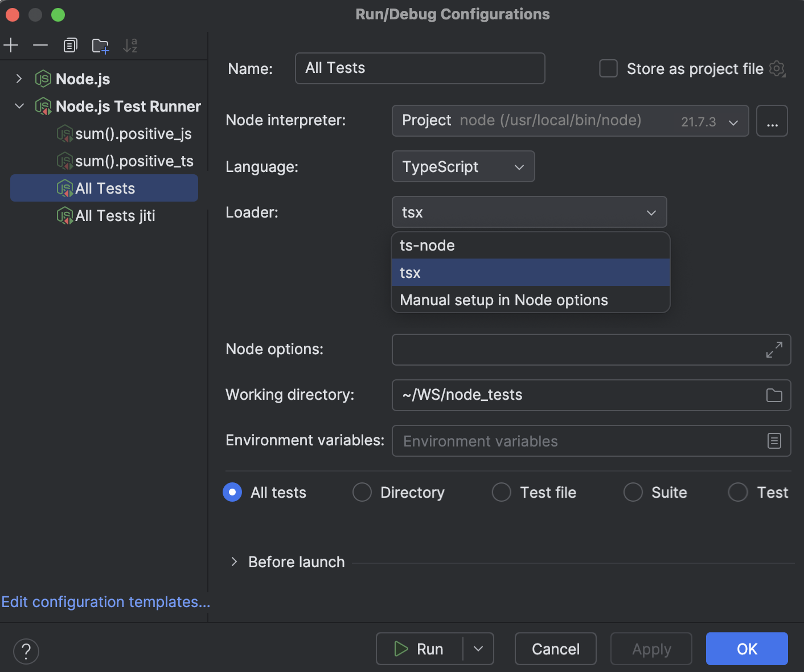The height and width of the screenshot is (672, 804).
Task: Remove the selected configuration with minus icon
Action: click(x=40, y=45)
